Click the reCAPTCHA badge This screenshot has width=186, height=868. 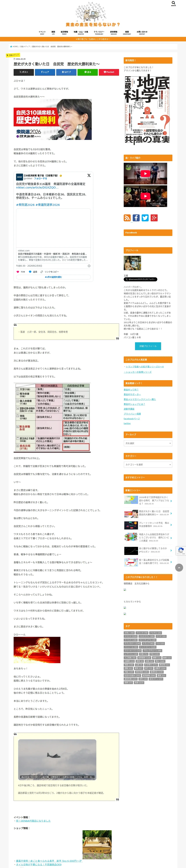pos(181,551)
